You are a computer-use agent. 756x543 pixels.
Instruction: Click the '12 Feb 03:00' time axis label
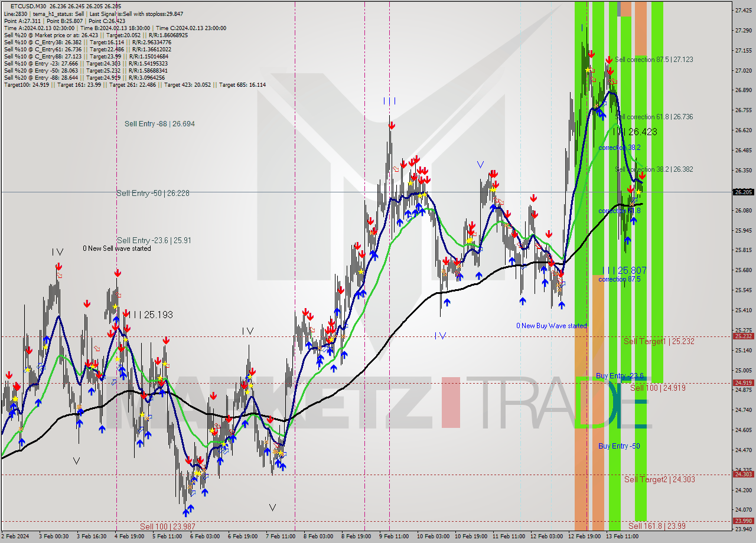click(x=546, y=537)
